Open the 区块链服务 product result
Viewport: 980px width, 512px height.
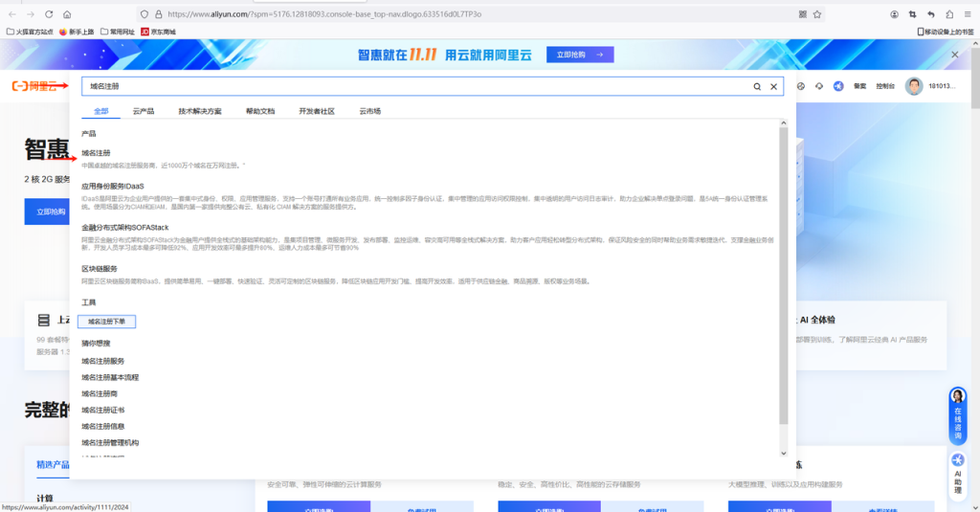(x=100, y=269)
